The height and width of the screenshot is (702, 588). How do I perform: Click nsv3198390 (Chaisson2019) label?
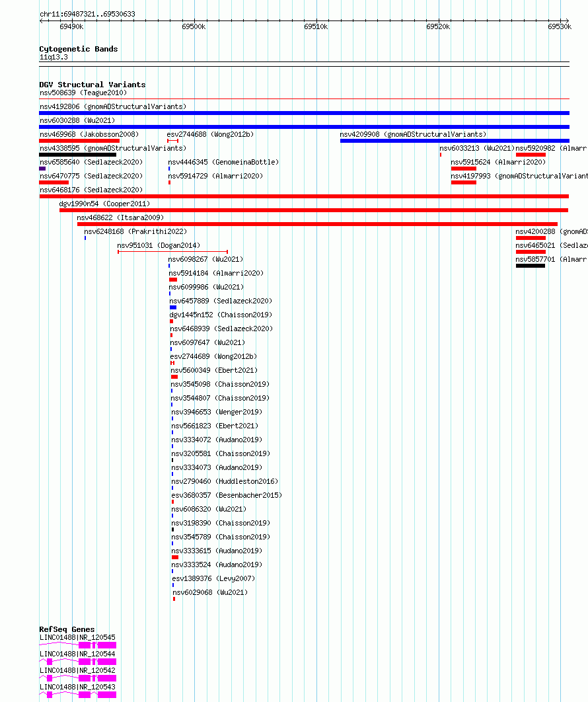(221, 523)
